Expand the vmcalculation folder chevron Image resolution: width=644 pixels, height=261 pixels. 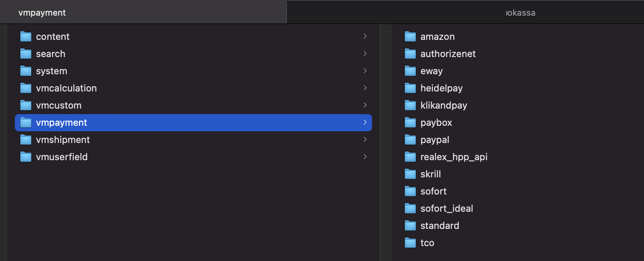click(x=365, y=88)
